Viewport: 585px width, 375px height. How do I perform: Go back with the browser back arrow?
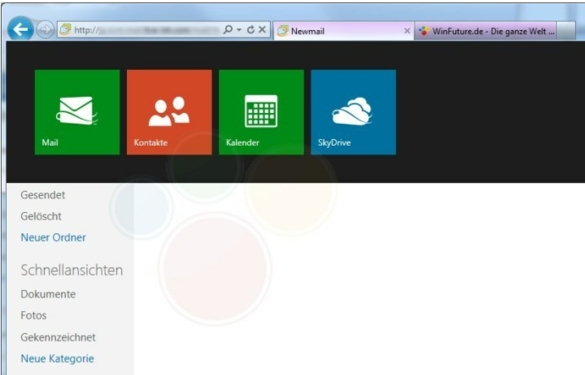[x=20, y=29]
